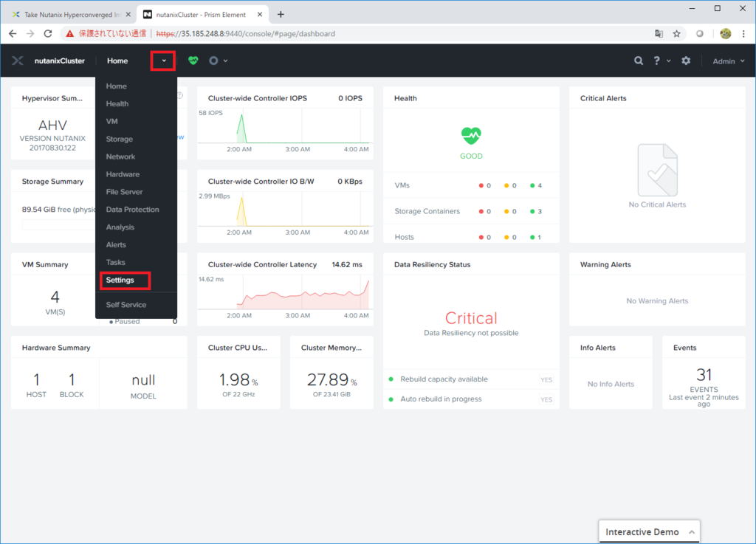Click the browser back arrow

13,34
